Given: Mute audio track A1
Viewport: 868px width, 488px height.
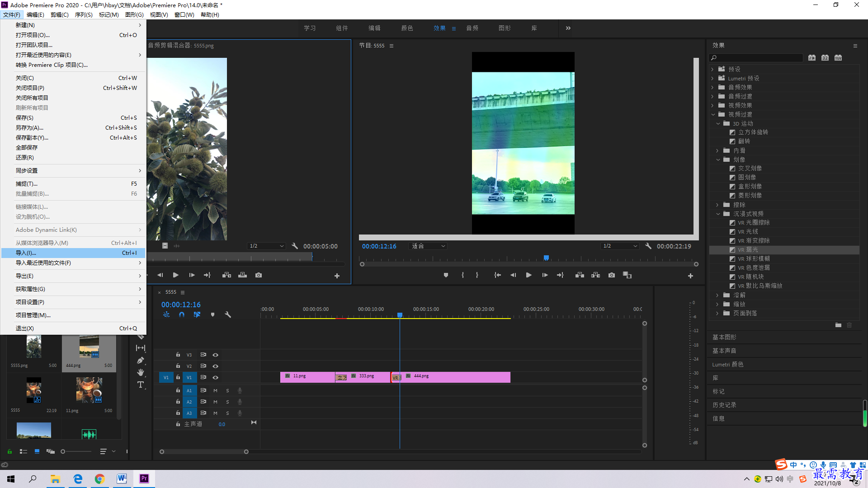Looking at the screenshot, I should [x=215, y=390].
